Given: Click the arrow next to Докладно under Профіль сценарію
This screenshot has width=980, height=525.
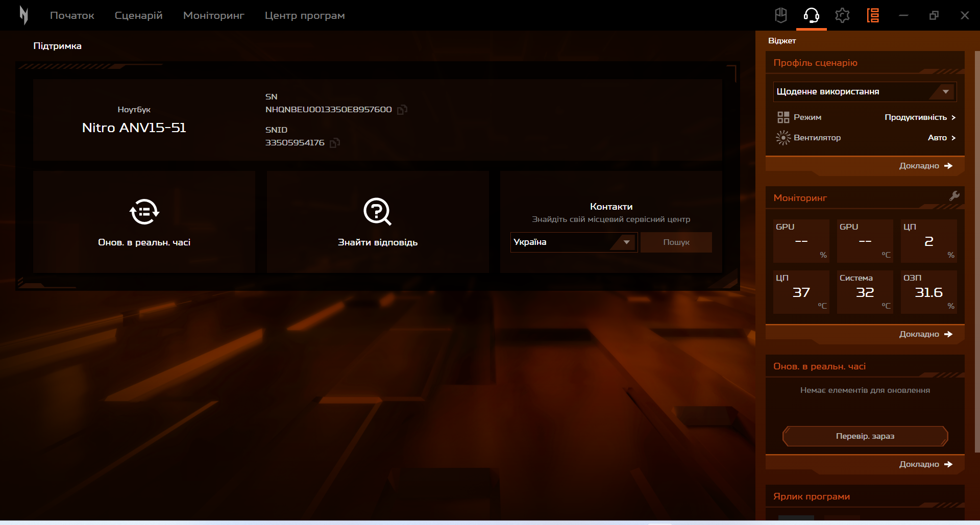Looking at the screenshot, I should pyautogui.click(x=948, y=166).
